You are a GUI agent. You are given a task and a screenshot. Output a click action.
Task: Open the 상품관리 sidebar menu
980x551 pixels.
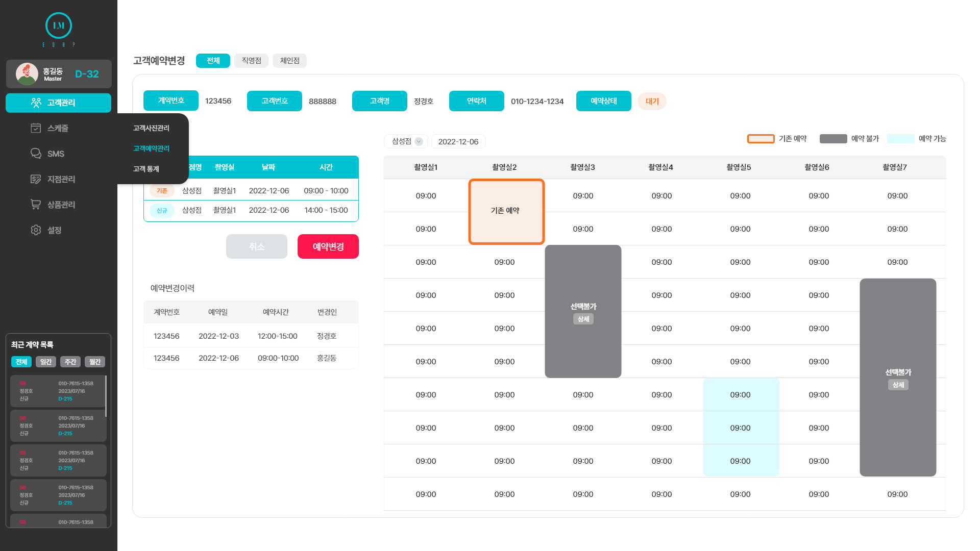coord(58,205)
